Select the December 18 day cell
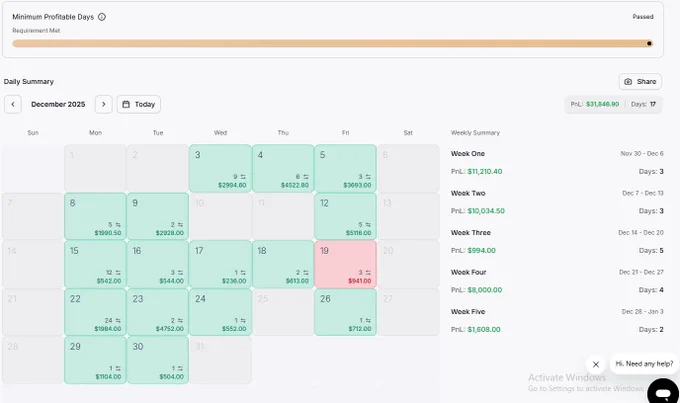This screenshot has height=403, width=680. pyautogui.click(x=283, y=264)
